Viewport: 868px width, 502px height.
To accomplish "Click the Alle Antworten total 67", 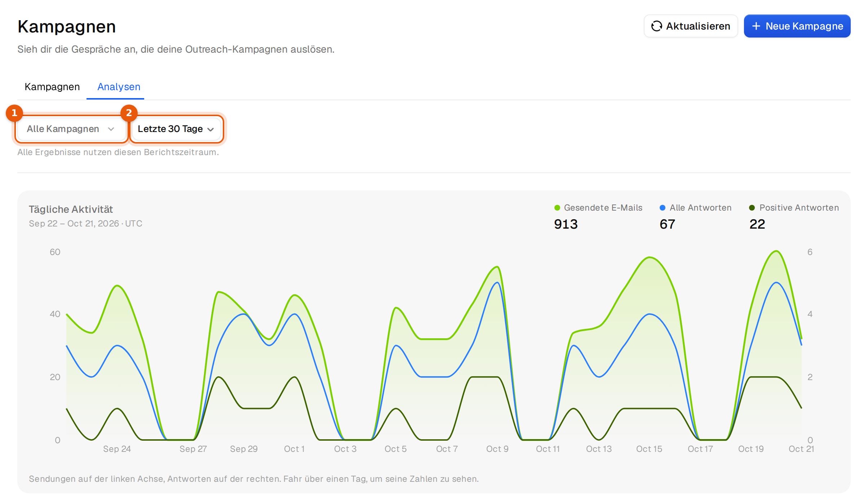I will 667,224.
